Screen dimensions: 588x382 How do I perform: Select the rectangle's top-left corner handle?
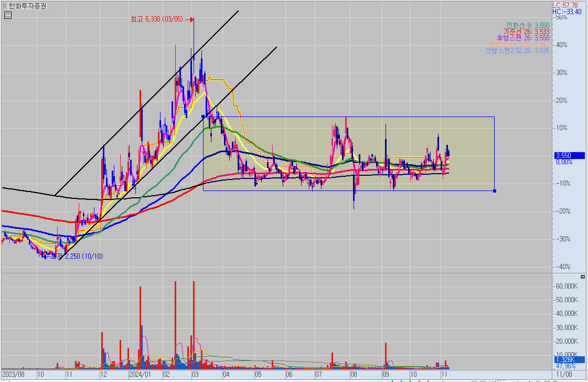click(x=203, y=116)
